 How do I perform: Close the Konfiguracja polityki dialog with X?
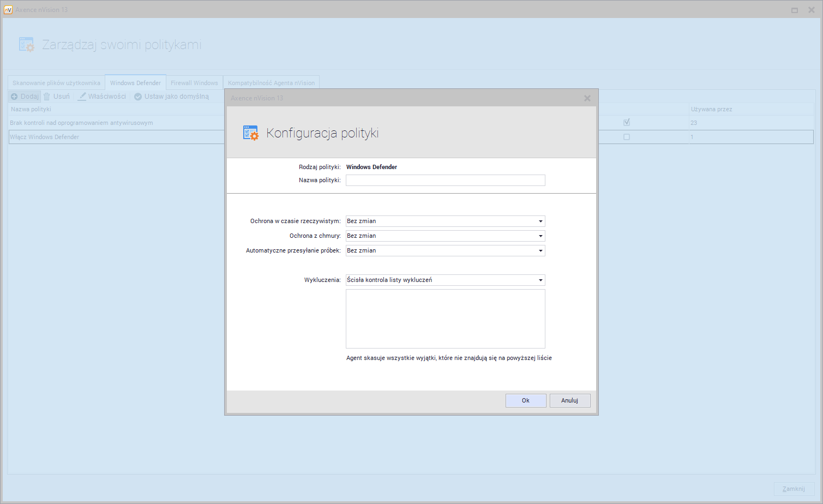(587, 98)
